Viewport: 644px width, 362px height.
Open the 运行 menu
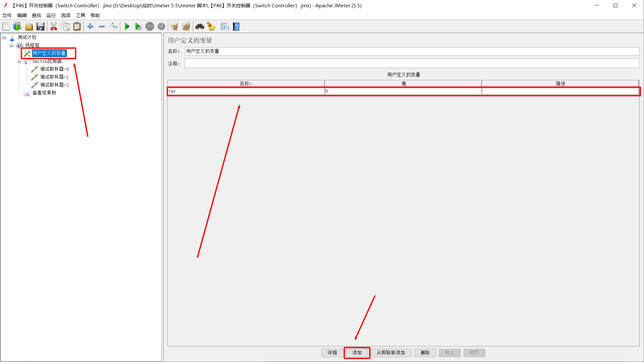point(51,16)
